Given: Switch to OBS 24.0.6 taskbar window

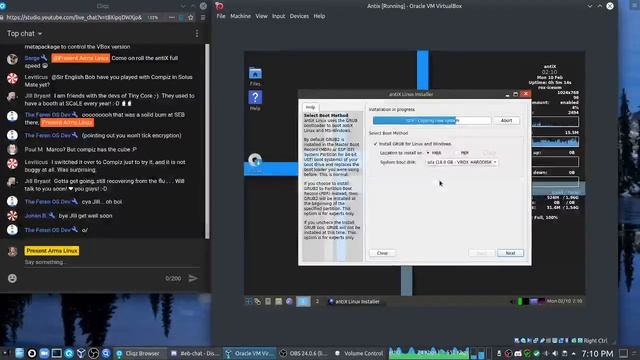Looking at the screenshot, I should pyautogui.click(x=303, y=353).
